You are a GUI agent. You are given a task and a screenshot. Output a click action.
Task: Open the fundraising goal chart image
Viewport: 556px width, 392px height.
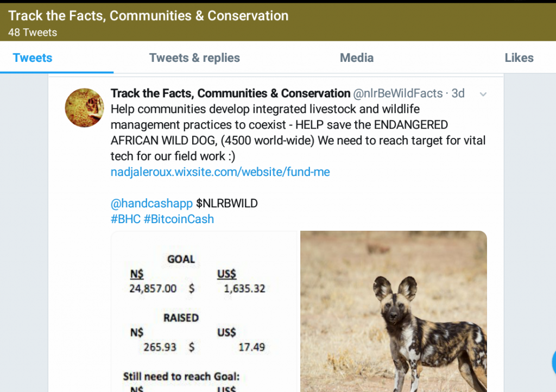pos(205,311)
